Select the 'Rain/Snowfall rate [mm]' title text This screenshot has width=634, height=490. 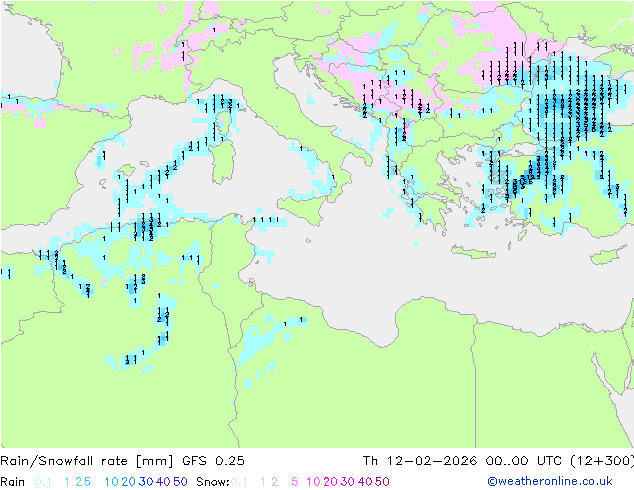click(x=87, y=461)
